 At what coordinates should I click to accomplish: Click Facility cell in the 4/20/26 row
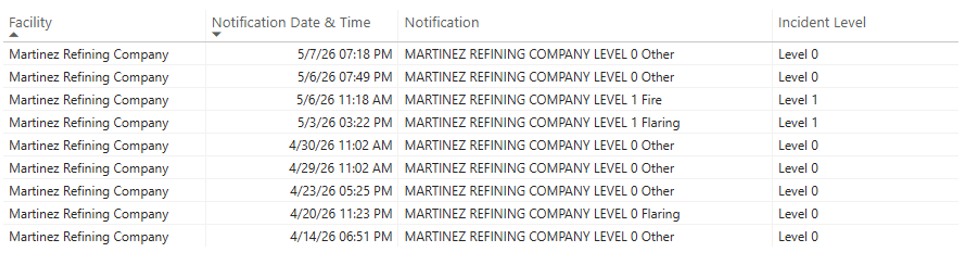pos(89,214)
